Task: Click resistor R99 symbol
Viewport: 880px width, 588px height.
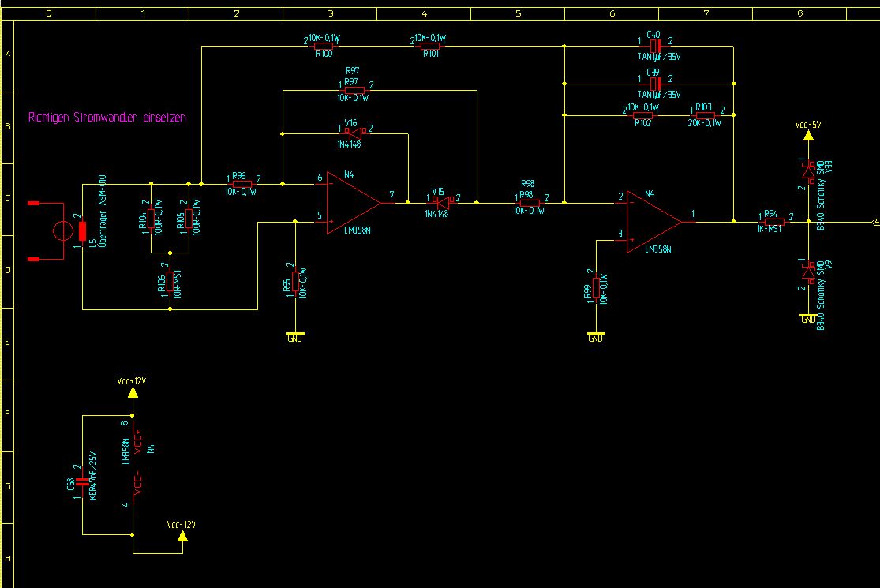Action: click(596, 288)
